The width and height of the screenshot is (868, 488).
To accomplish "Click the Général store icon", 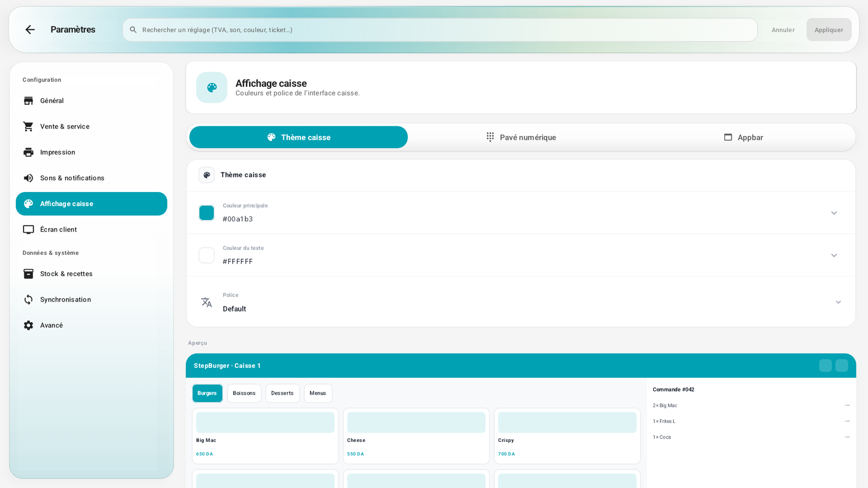I will pyautogui.click(x=28, y=101).
